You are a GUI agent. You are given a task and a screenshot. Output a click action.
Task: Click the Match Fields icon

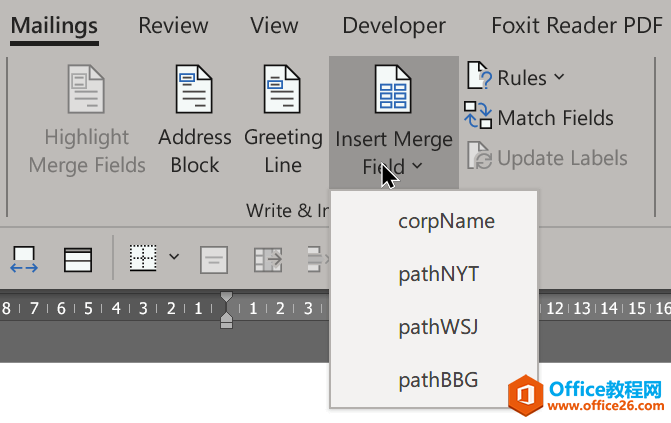pyautogui.click(x=478, y=118)
